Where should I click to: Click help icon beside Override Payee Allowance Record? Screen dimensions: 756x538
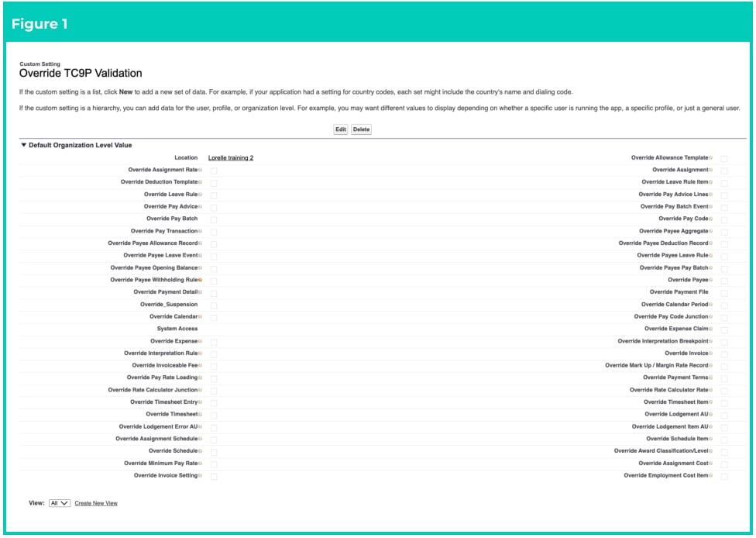tap(200, 243)
